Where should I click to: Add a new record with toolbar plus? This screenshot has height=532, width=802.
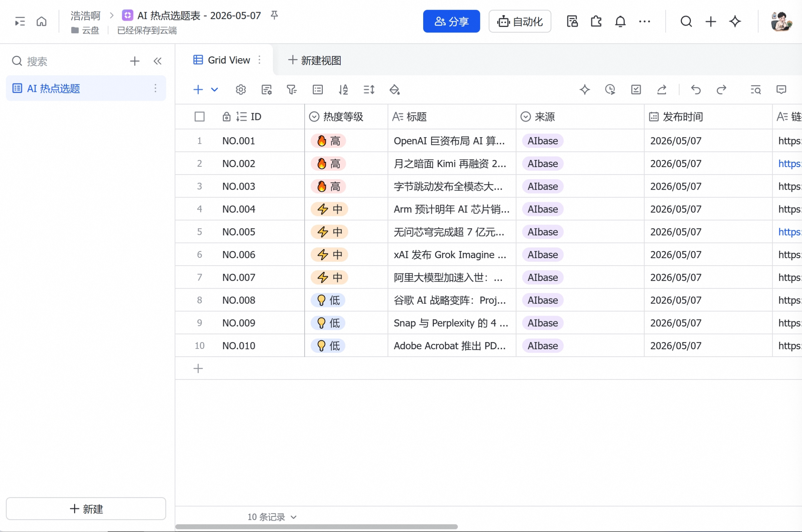[x=198, y=90]
